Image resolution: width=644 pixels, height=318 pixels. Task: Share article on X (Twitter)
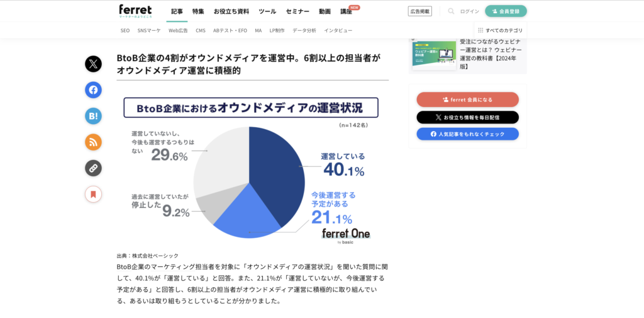93,64
